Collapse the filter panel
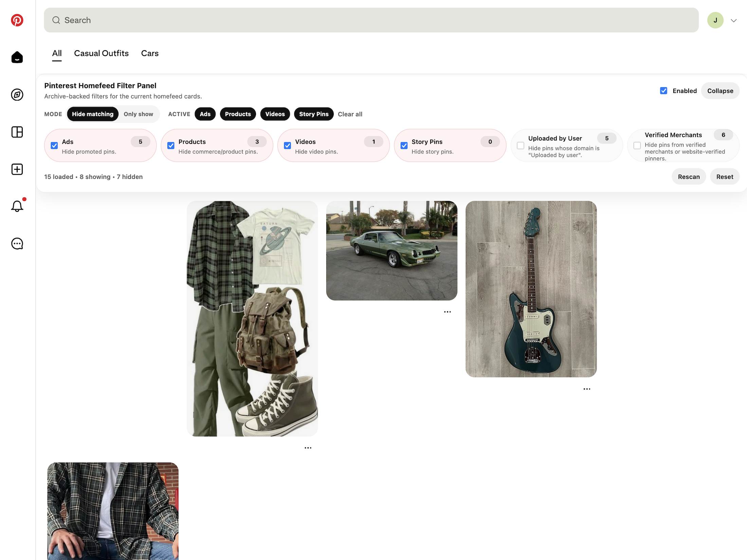Viewport: 747px width, 560px height. (720, 91)
